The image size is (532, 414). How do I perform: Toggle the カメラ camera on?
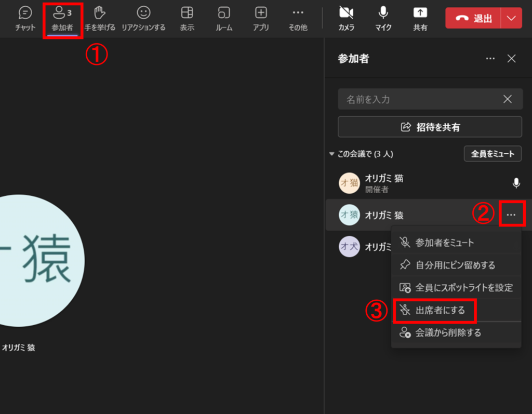click(x=346, y=18)
